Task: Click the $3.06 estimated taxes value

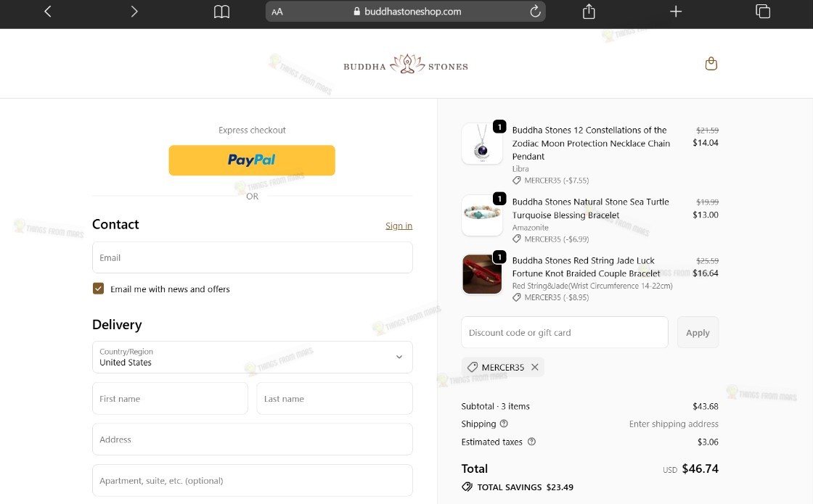Action: [708, 442]
